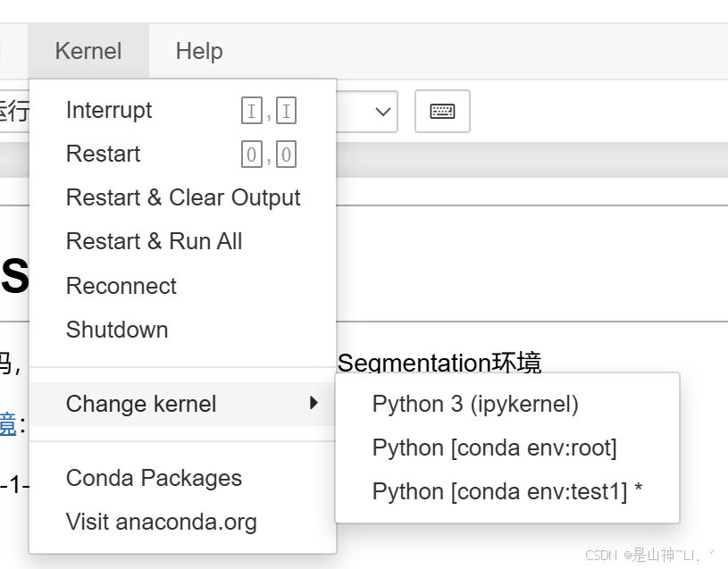This screenshot has height=569, width=728.
Task: Open Conda Packages from the Kernel menu
Action: click(154, 478)
